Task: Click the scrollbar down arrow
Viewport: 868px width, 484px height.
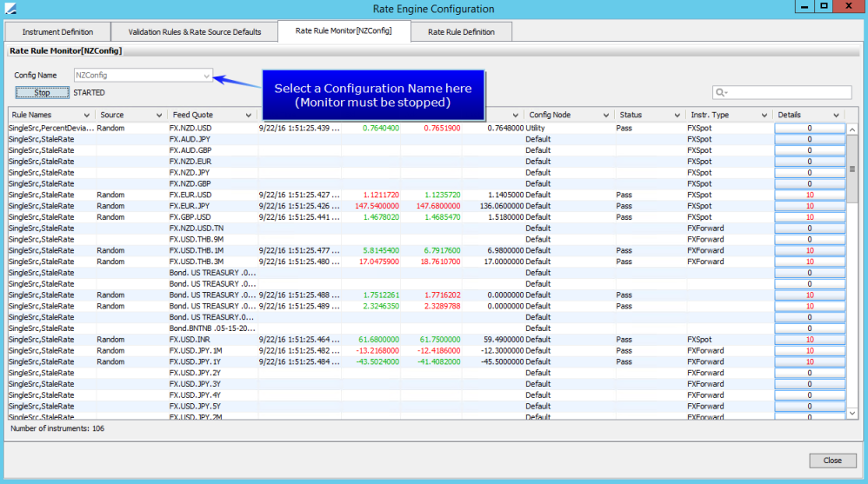Action: coord(852,414)
